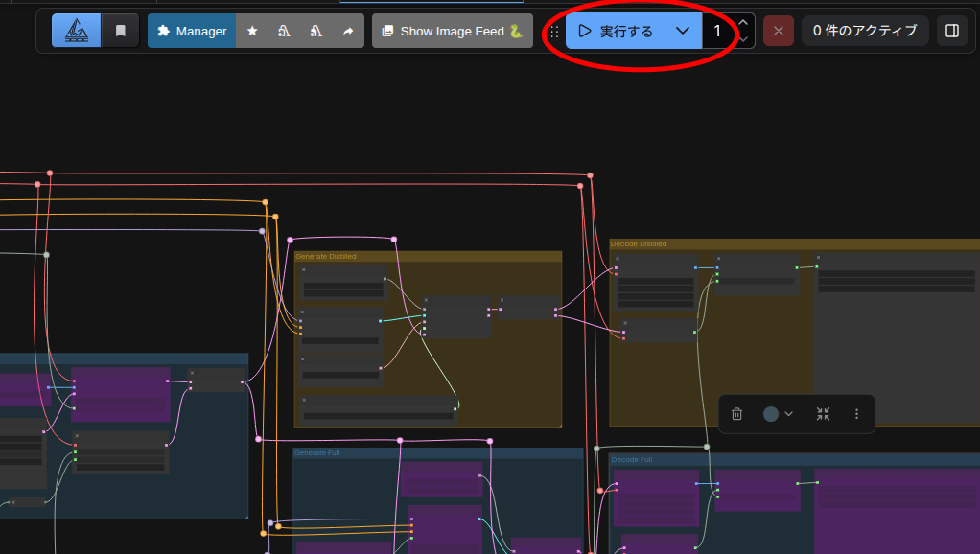This screenshot has height=554, width=980.
Task: Toggle Show Image Feed
Action: (453, 31)
